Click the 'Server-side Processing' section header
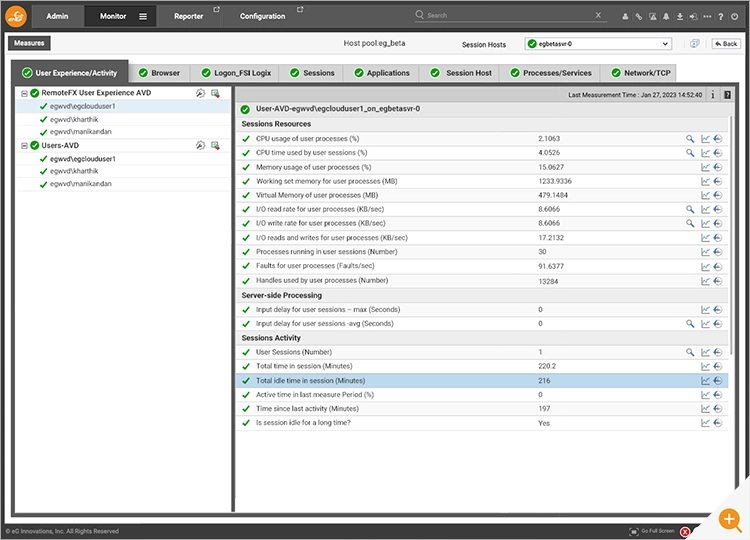This screenshot has width=750, height=540. 282,296
